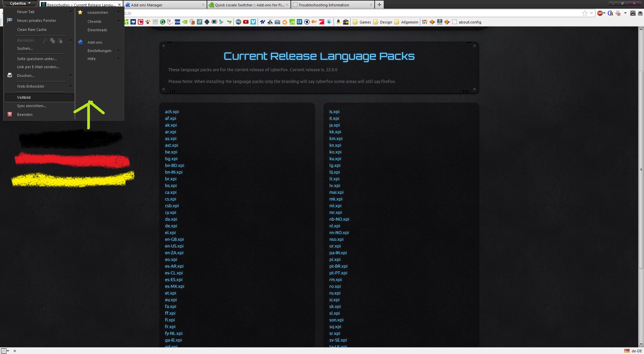The width and height of the screenshot is (644, 354).
Task: Click the printer icon beside Drucken
Action: pos(10,75)
